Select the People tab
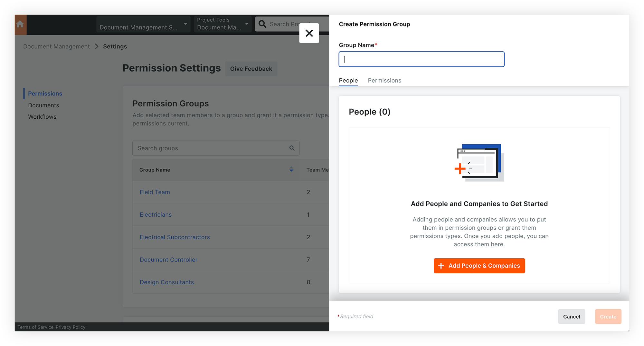This screenshot has width=644, height=346. pos(348,81)
